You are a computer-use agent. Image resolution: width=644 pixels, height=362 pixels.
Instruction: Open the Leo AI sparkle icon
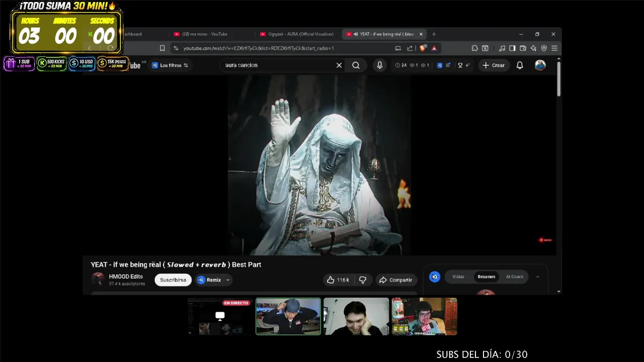point(533,48)
